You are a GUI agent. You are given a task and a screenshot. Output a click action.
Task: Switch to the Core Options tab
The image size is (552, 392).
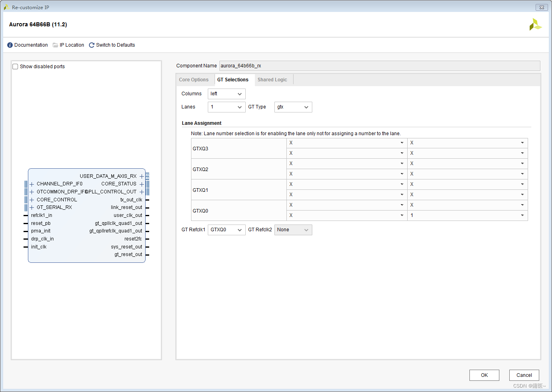point(194,80)
